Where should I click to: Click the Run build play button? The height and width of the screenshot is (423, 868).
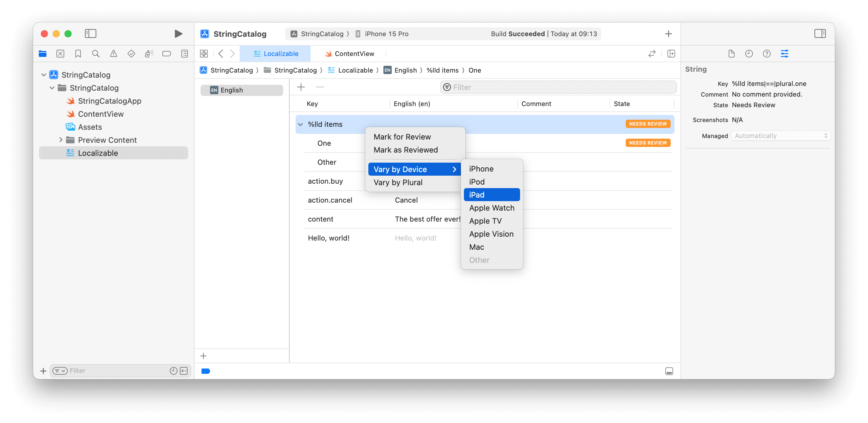point(179,33)
